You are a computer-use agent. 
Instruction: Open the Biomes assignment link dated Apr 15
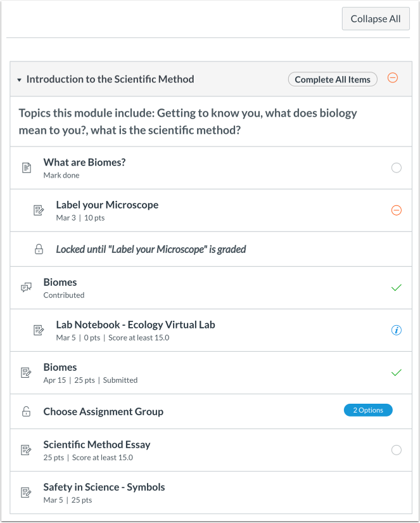coord(60,366)
